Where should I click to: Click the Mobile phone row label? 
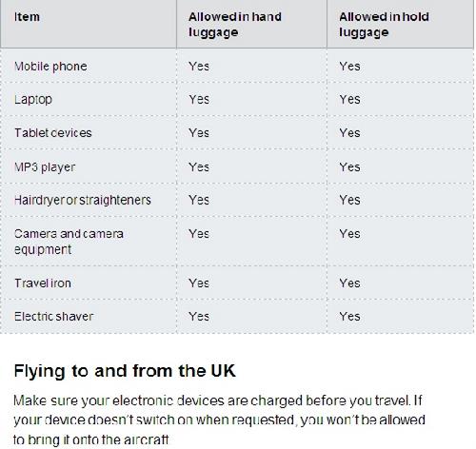(50, 67)
